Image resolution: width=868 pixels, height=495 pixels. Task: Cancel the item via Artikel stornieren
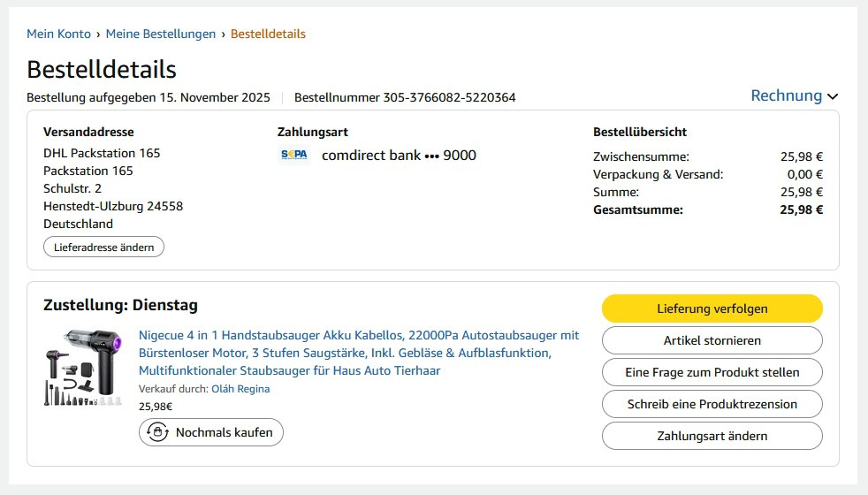click(712, 340)
